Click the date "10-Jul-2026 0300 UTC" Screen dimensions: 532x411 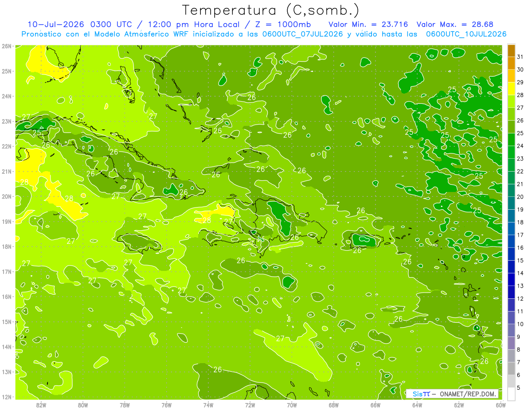click(80, 24)
